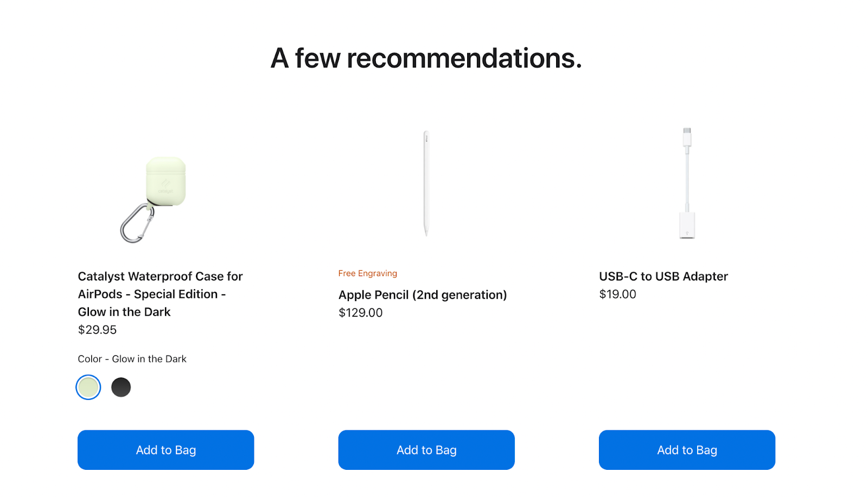Open the USB-C to USB Adapter title link
This screenshot has width=868, height=497.
(x=663, y=276)
